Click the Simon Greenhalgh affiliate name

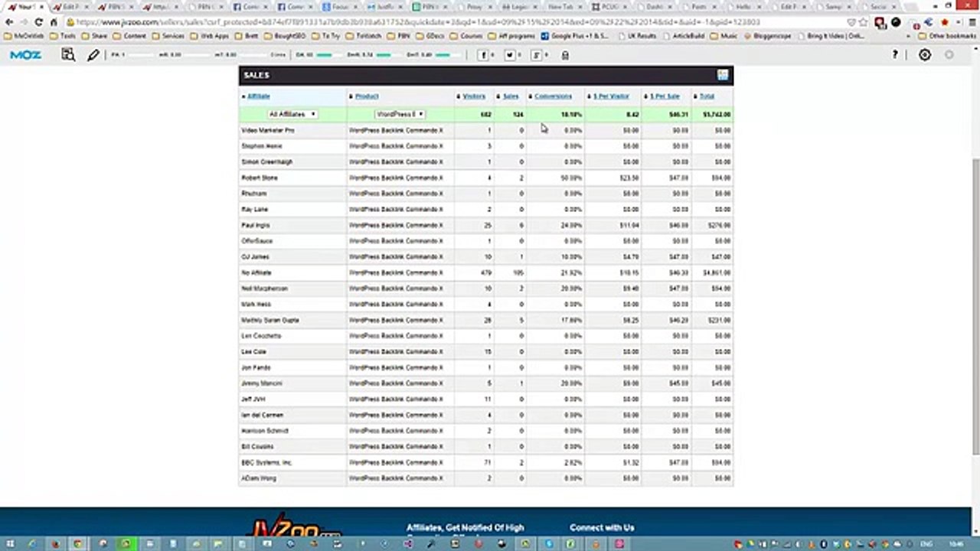(x=266, y=162)
